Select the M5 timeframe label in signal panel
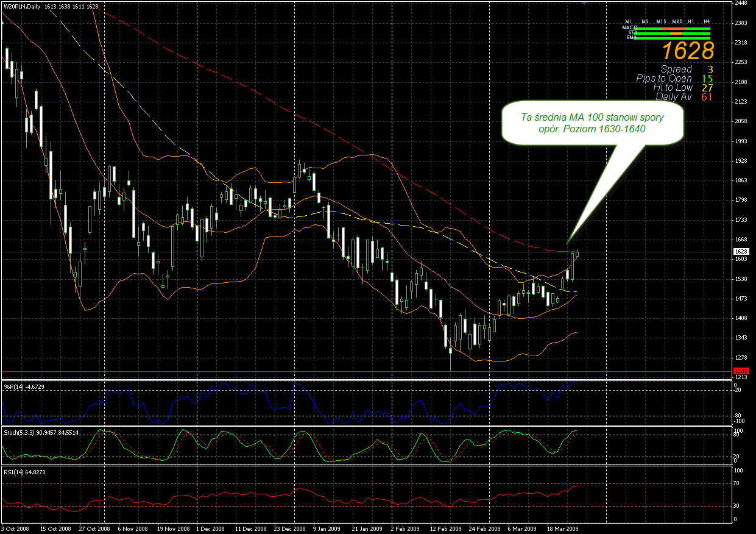This screenshot has height=534, width=756. pos(645,22)
